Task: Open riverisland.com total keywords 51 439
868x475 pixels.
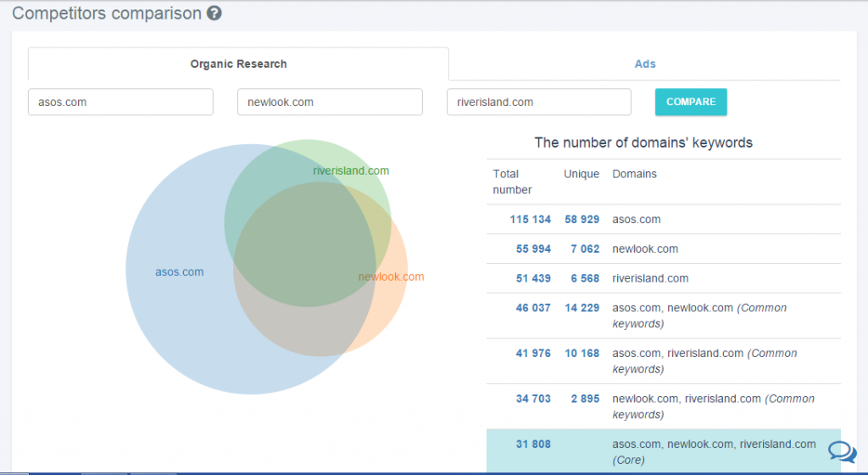Action: (x=533, y=278)
